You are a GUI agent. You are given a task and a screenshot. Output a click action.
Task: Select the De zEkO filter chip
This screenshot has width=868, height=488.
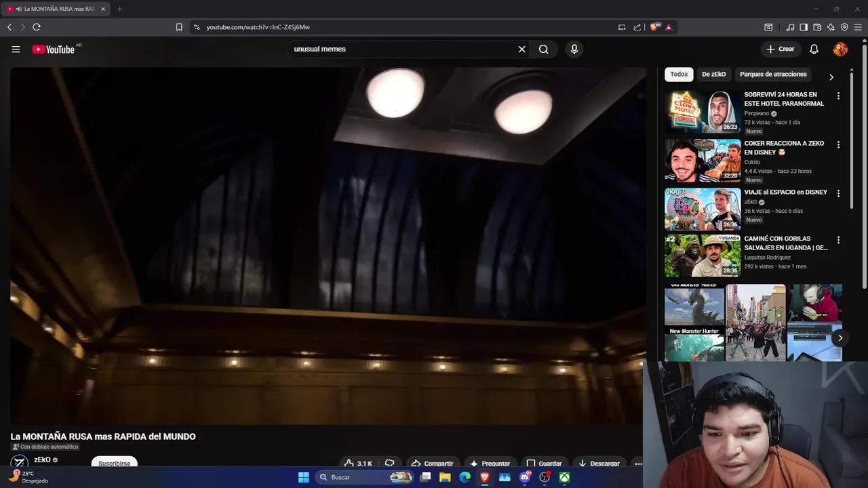tap(713, 74)
